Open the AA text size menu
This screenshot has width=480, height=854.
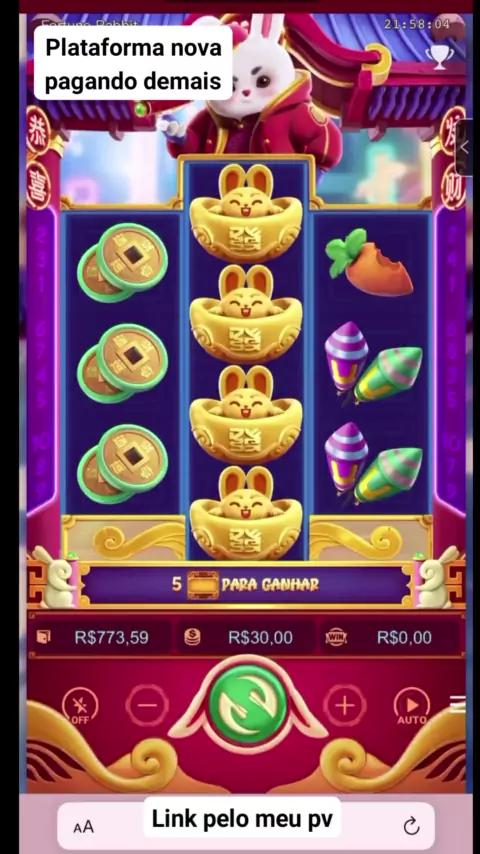[x=83, y=827]
